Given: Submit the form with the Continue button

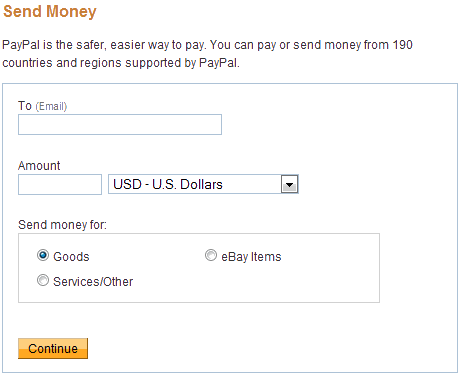Looking at the screenshot, I should 53,348.
